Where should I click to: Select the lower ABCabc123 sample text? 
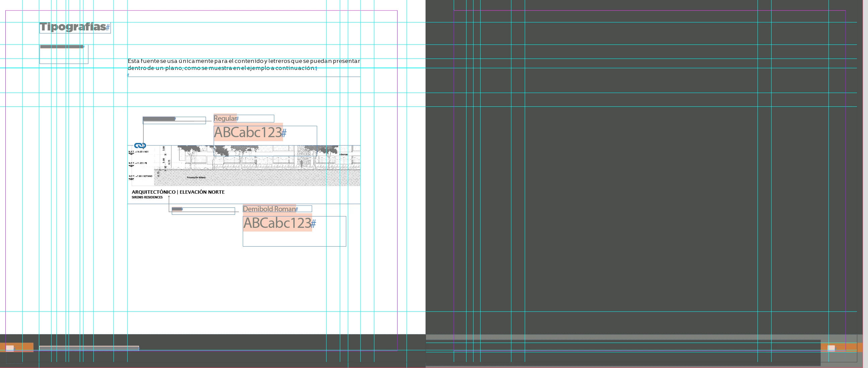point(277,223)
